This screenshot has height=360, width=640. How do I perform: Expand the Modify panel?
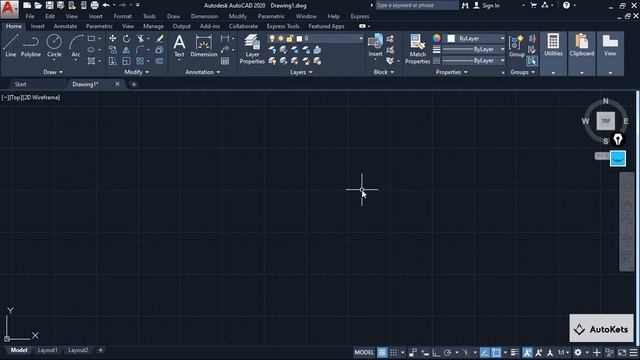pyautogui.click(x=137, y=72)
